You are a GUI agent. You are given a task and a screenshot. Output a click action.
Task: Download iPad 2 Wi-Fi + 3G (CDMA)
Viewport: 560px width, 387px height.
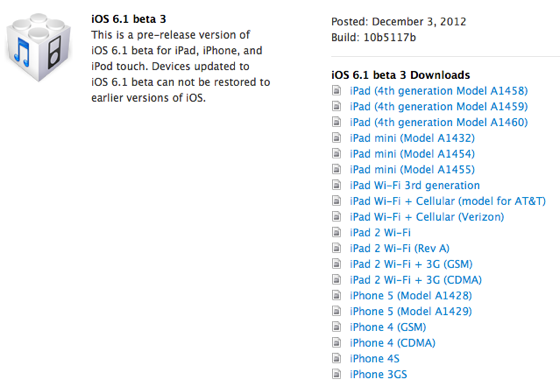[416, 280]
